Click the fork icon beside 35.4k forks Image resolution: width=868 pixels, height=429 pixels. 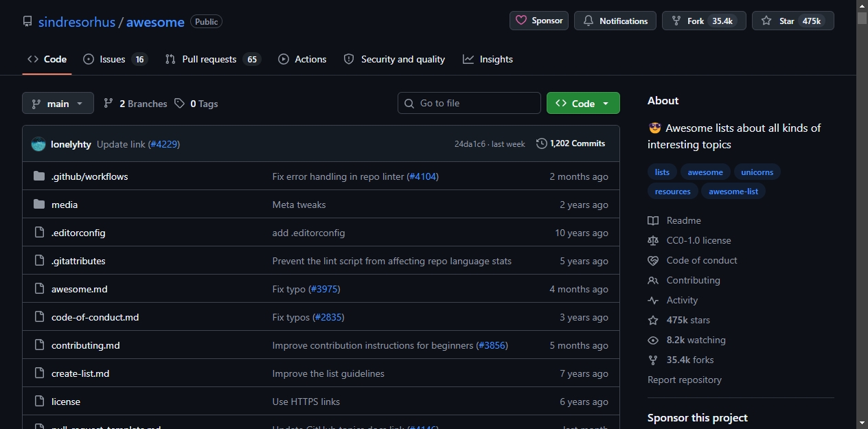coord(653,360)
